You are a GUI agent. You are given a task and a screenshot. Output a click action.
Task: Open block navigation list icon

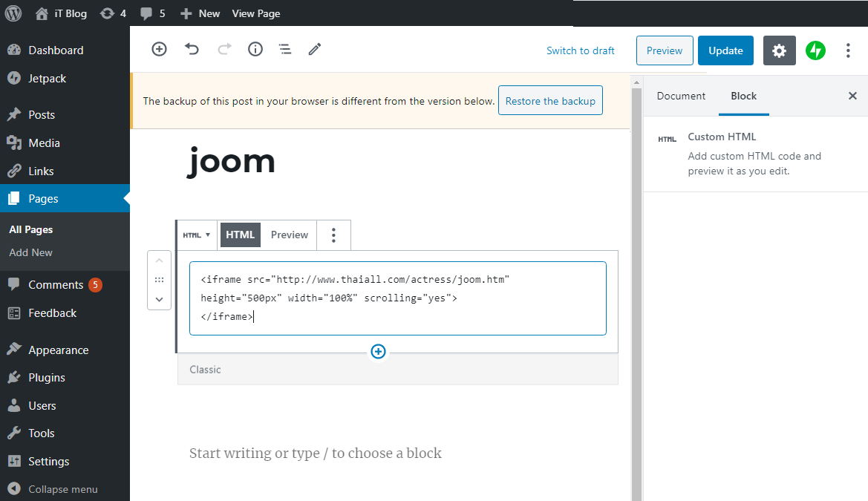click(284, 49)
